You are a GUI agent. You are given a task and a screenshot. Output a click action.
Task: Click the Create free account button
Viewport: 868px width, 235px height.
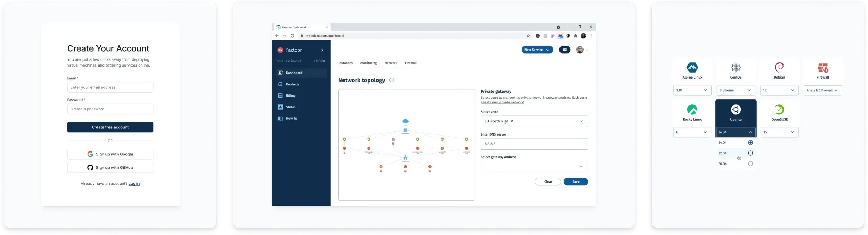point(110,127)
